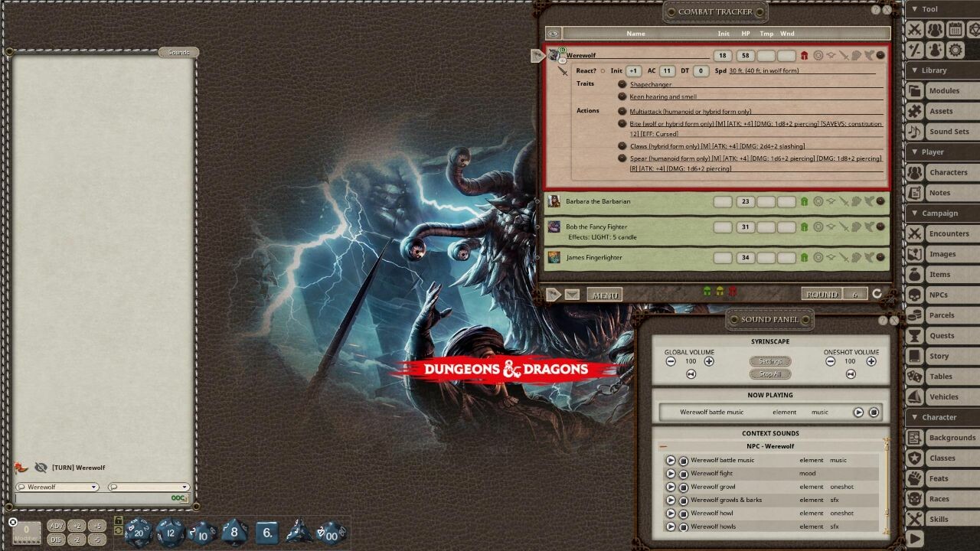Select Characters under the Player section
The width and height of the screenshot is (980, 551).
(949, 172)
